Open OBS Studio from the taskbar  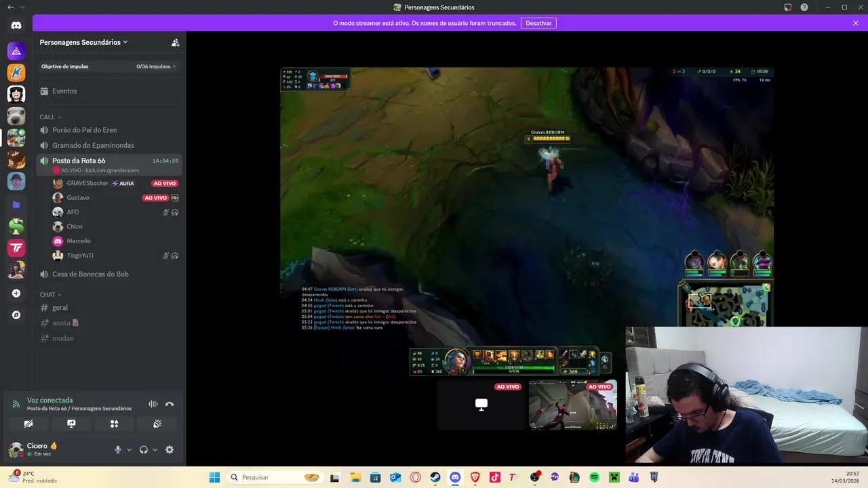point(534,477)
